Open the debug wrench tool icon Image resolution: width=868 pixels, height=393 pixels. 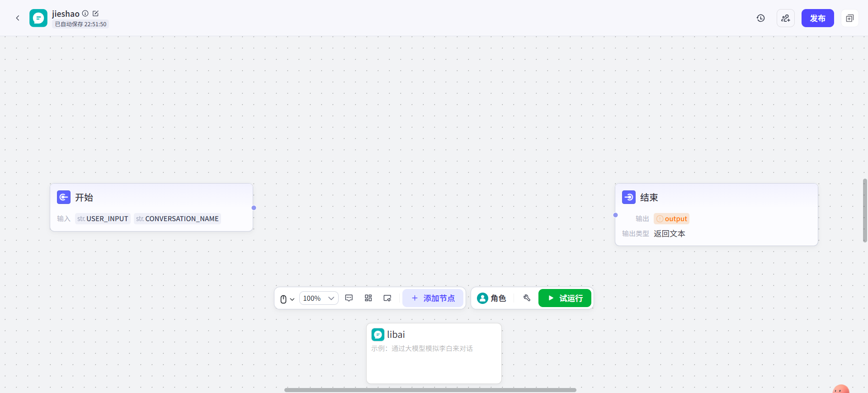pos(527,298)
